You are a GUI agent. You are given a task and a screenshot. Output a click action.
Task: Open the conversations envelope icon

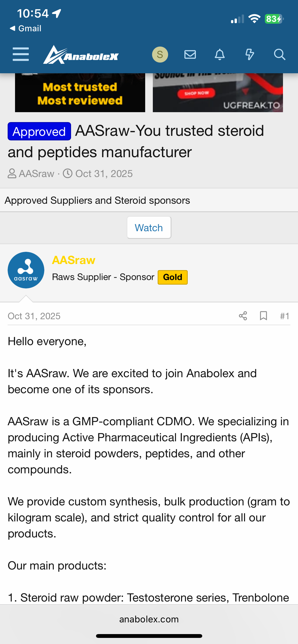(190, 54)
